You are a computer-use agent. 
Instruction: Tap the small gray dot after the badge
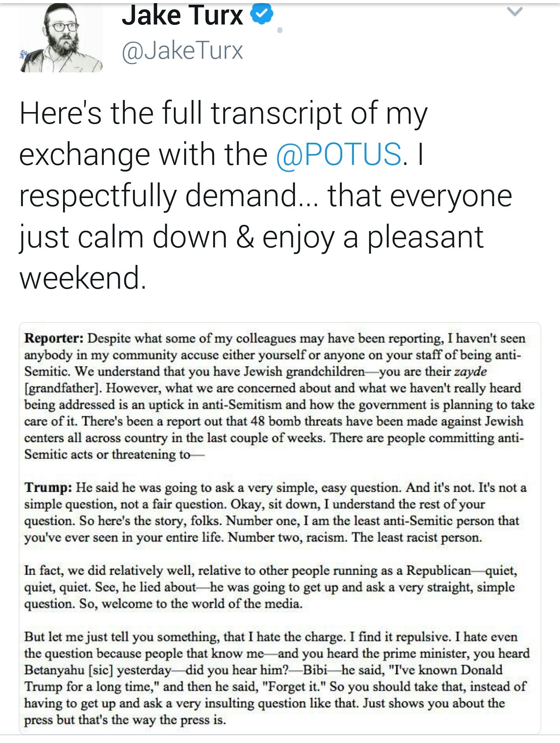tap(280, 30)
